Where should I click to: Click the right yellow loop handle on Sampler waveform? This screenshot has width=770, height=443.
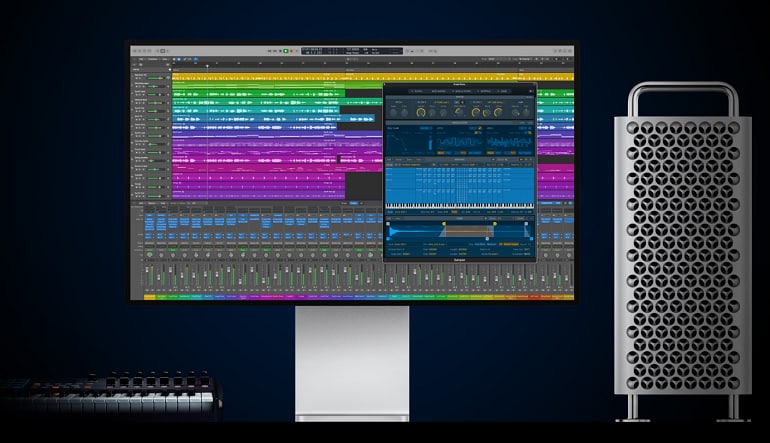point(495,224)
